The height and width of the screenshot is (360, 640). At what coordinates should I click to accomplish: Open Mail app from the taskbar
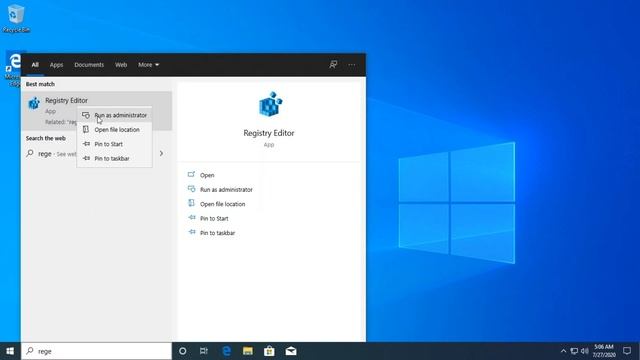291,351
